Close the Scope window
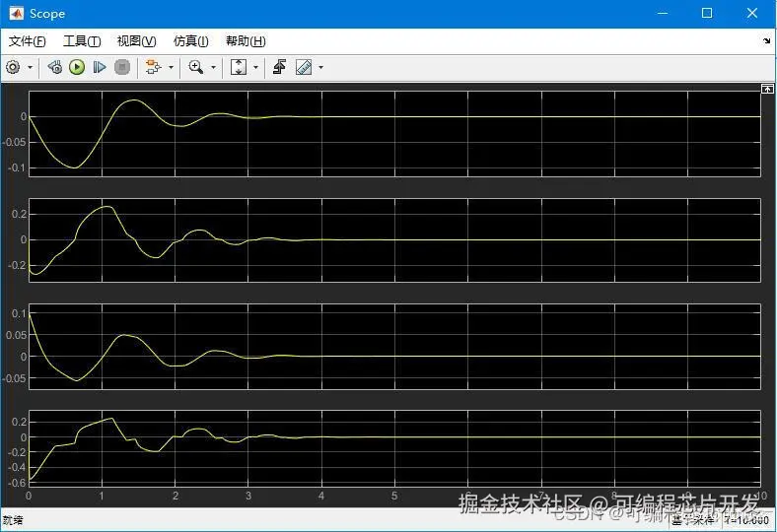The image size is (777, 532). pos(751,14)
